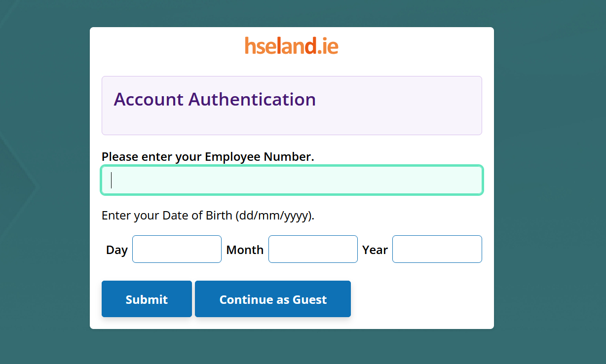Click the hseland.ie logo

click(291, 46)
